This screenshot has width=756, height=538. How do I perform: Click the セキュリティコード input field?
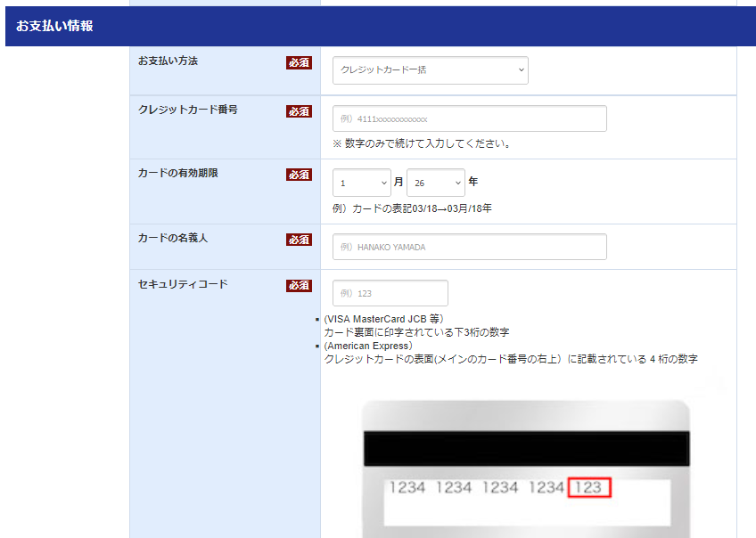[x=390, y=292]
